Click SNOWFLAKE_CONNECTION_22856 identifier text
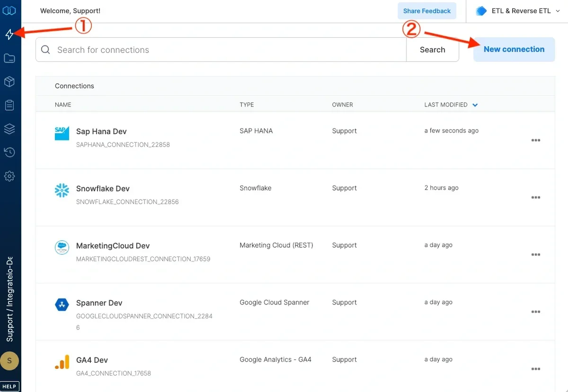This screenshot has height=392, width=568. [x=127, y=202]
